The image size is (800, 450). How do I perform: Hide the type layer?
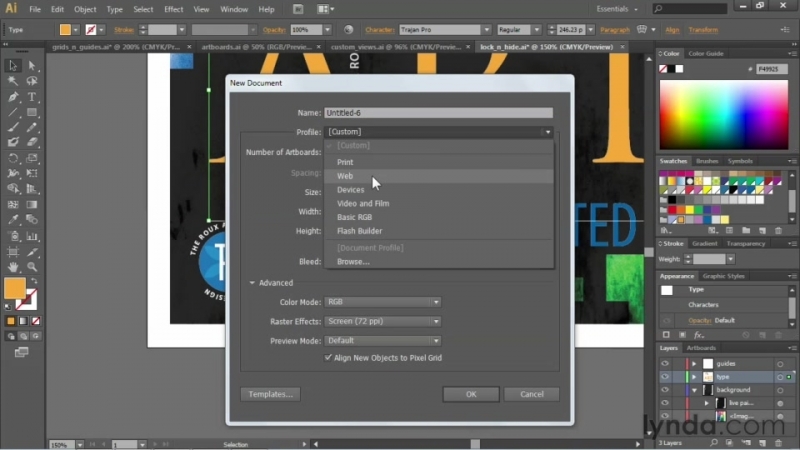(665, 377)
